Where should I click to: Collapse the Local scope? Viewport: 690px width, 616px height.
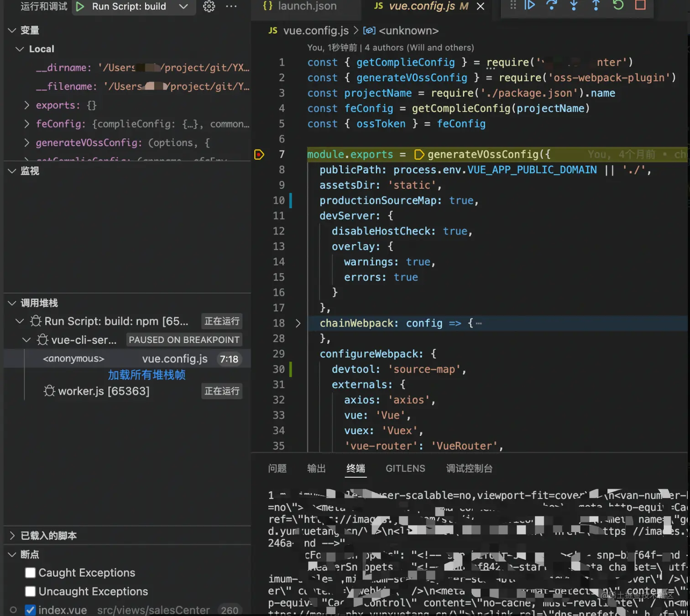coord(20,49)
